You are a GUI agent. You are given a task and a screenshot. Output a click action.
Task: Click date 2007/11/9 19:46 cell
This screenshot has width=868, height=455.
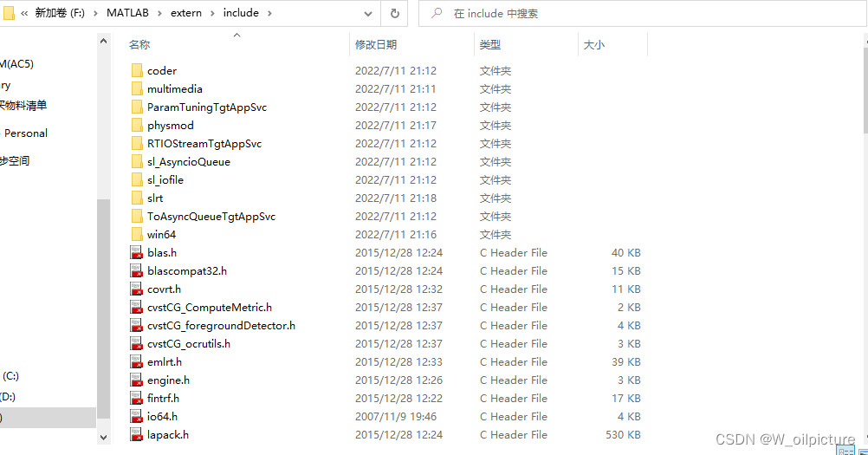[x=396, y=416]
